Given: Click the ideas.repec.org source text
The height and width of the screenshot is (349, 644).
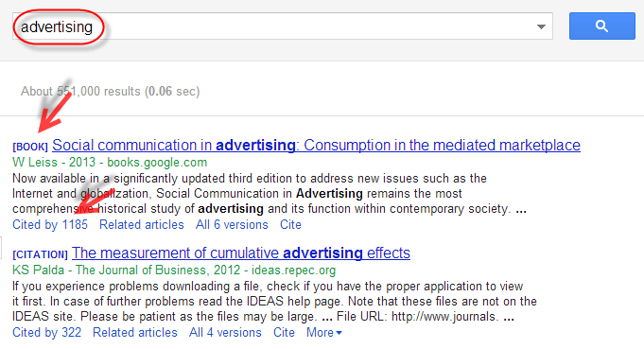Looking at the screenshot, I should (294, 270).
